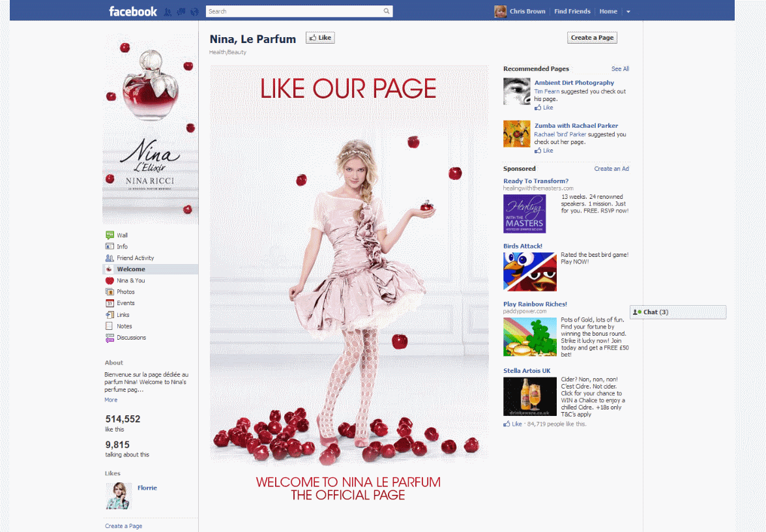Click the search magnifier icon

[387, 11]
